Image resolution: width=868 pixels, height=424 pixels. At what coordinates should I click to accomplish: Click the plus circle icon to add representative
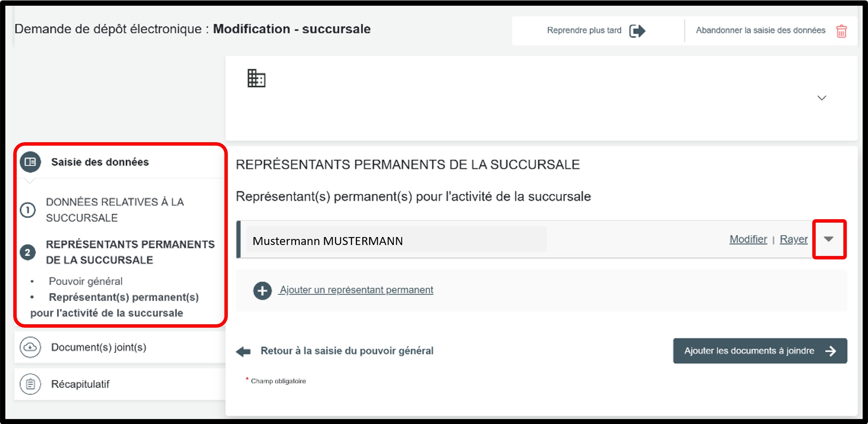[x=262, y=291]
